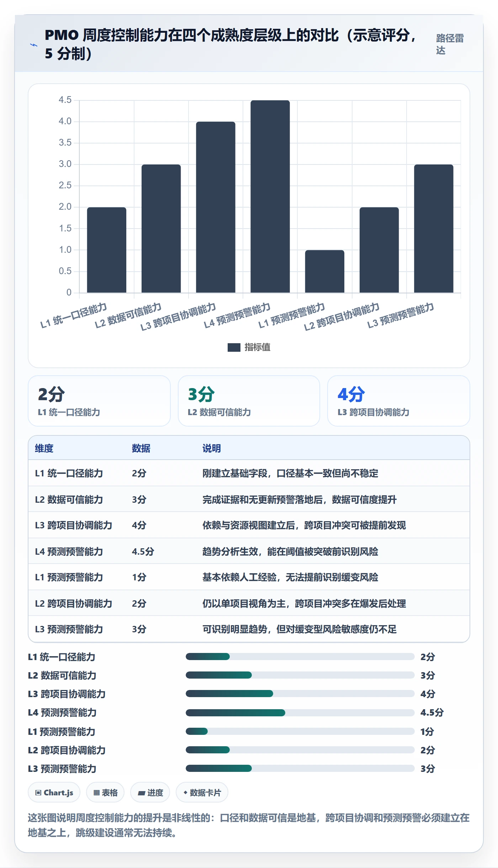Click the 路径雷达 tag in the header
This screenshot has width=498, height=868.
tap(450, 45)
